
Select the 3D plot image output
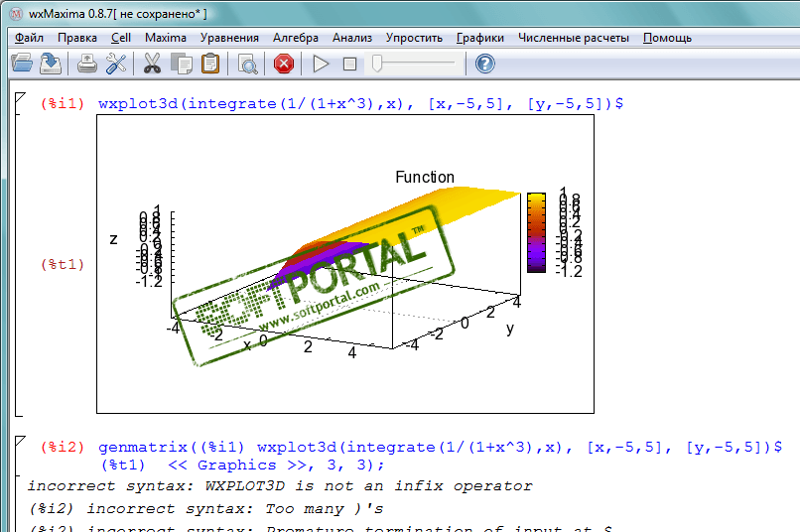click(345, 264)
